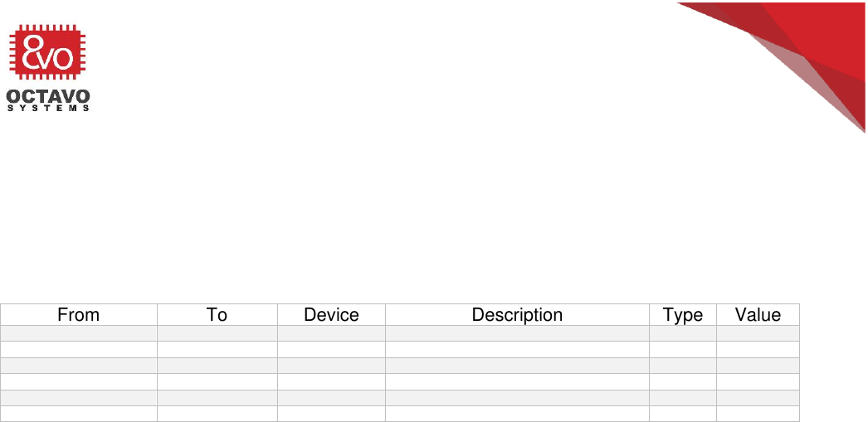Click the OCTAVO wordmark text

point(49,95)
